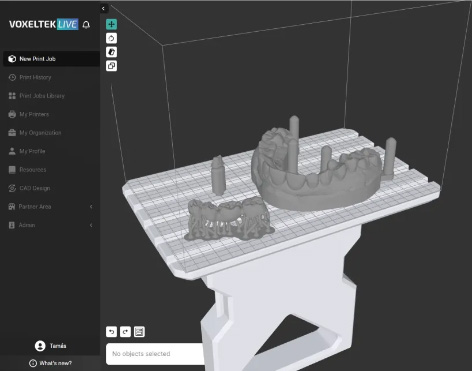Go to Print History
The height and width of the screenshot is (371, 472).
[51, 77]
